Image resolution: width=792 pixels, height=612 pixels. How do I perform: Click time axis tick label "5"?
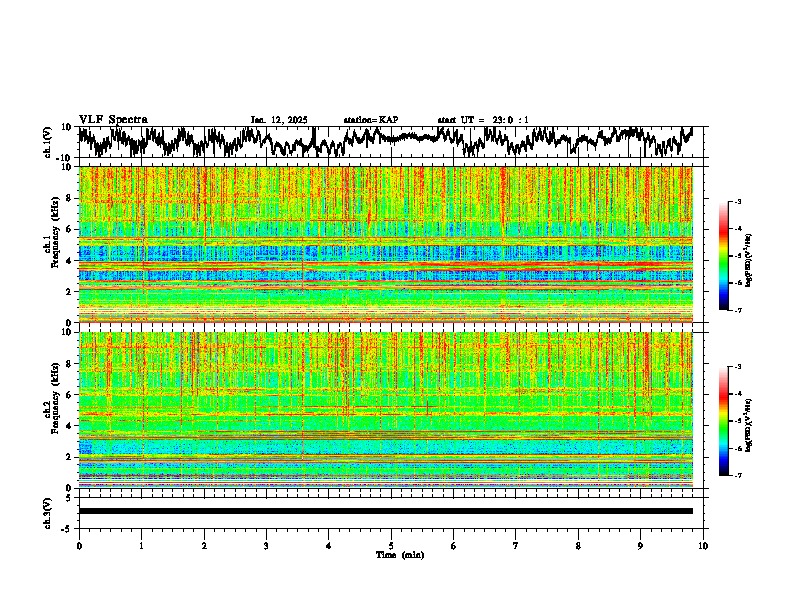[x=391, y=546]
